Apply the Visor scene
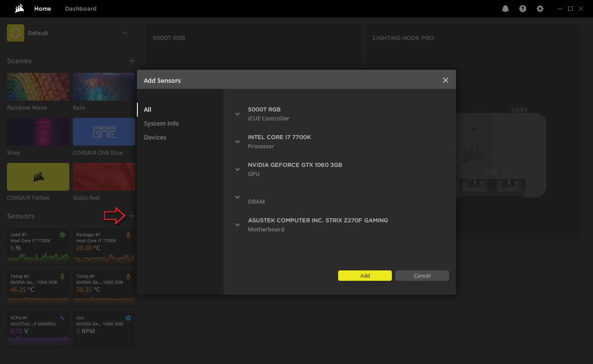 point(38,132)
